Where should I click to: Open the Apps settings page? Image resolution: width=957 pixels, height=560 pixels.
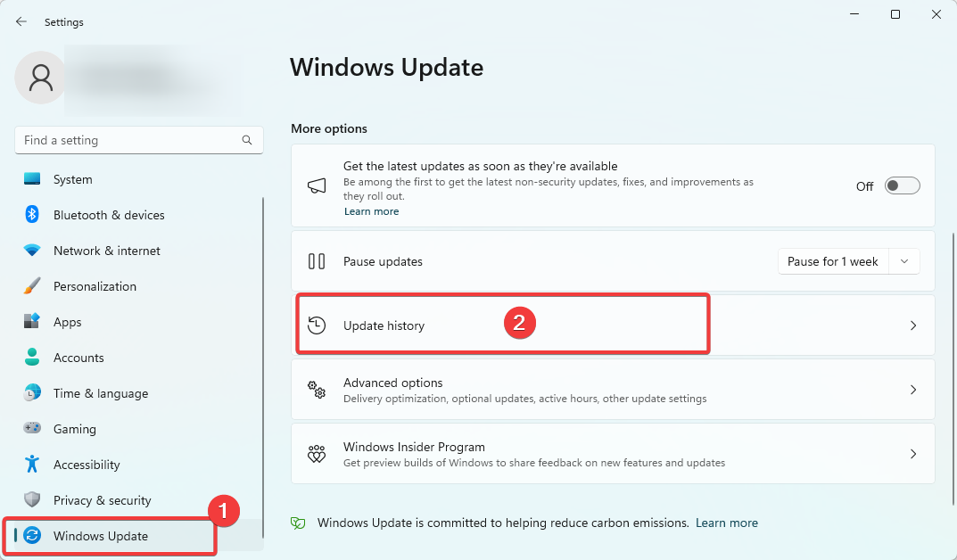pos(67,322)
